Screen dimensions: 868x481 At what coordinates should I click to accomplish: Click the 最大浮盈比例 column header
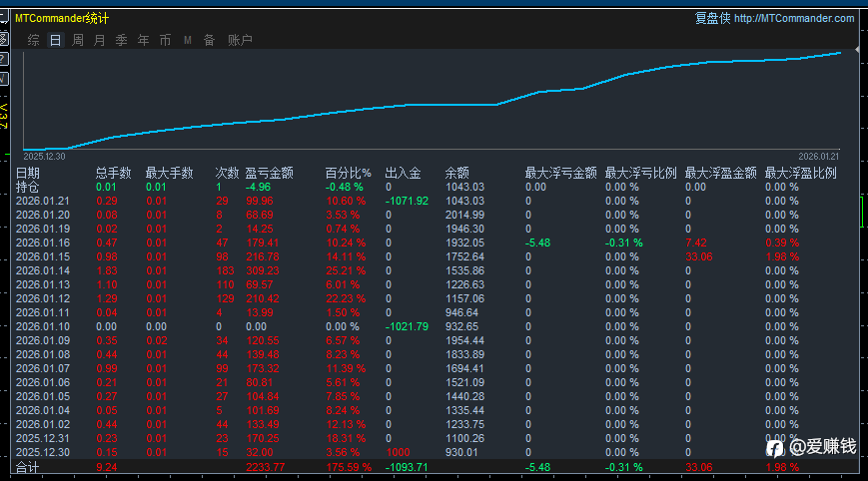pos(800,173)
